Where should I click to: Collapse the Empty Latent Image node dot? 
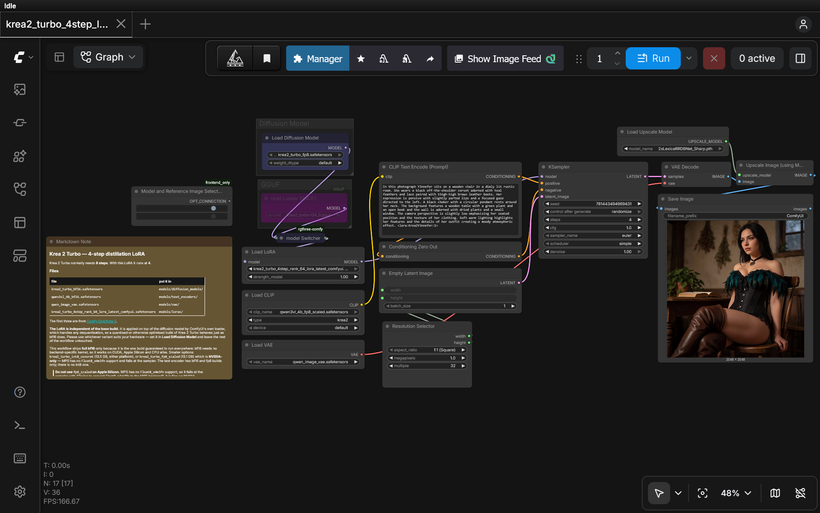click(x=384, y=273)
